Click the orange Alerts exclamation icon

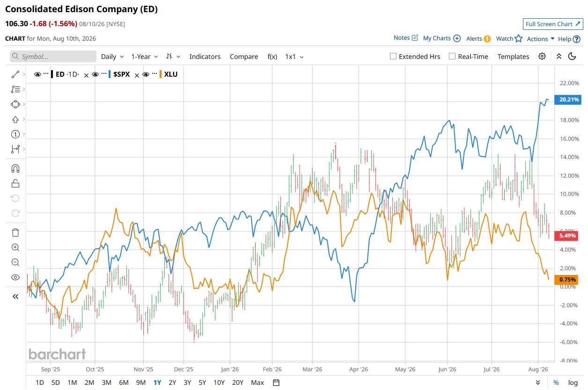487,39
